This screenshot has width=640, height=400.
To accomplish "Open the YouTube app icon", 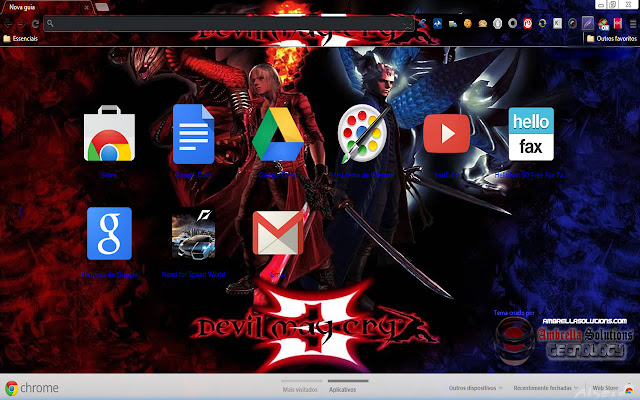I will [447, 133].
